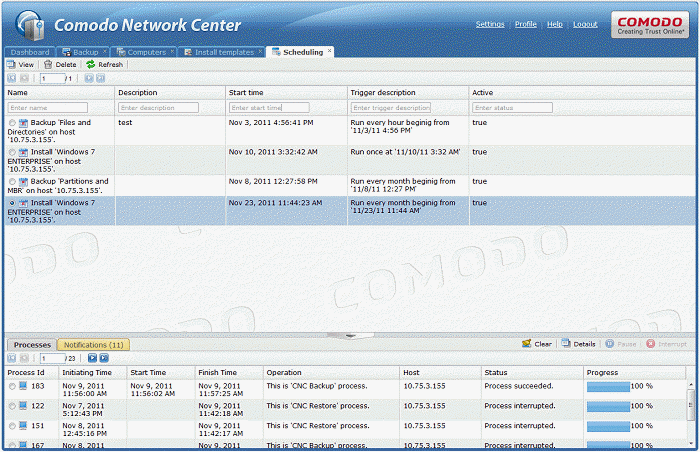Click the schedule page number field
The image size is (700, 452).
pos(53,79)
